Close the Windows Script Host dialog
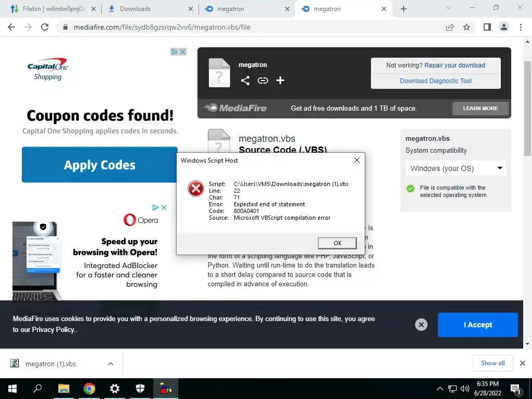 click(x=356, y=160)
